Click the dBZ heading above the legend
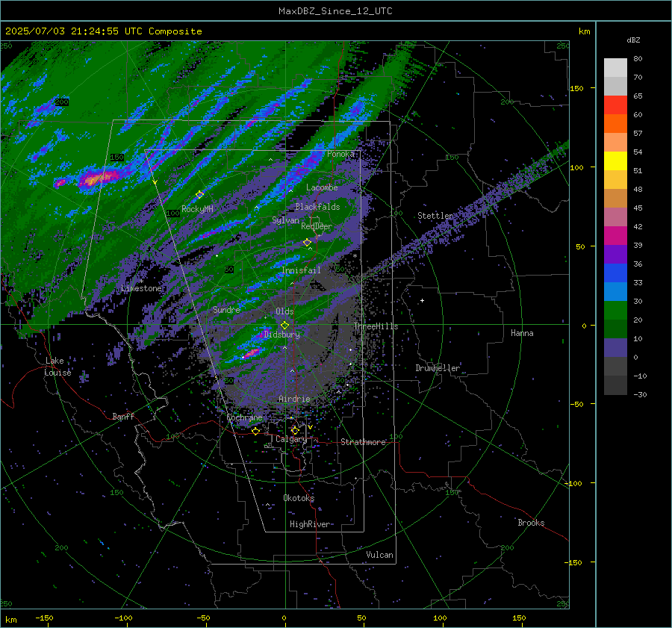This screenshot has height=628, width=672. tap(633, 40)
